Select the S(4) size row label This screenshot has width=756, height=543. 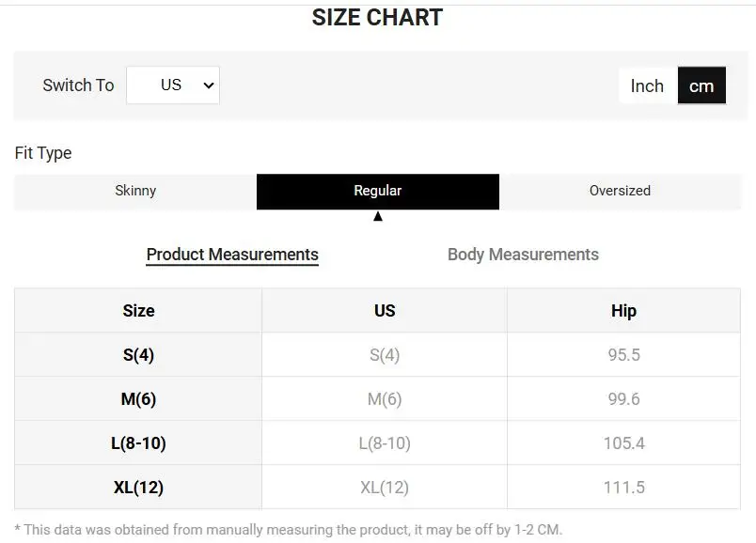(x=138, y=355)
